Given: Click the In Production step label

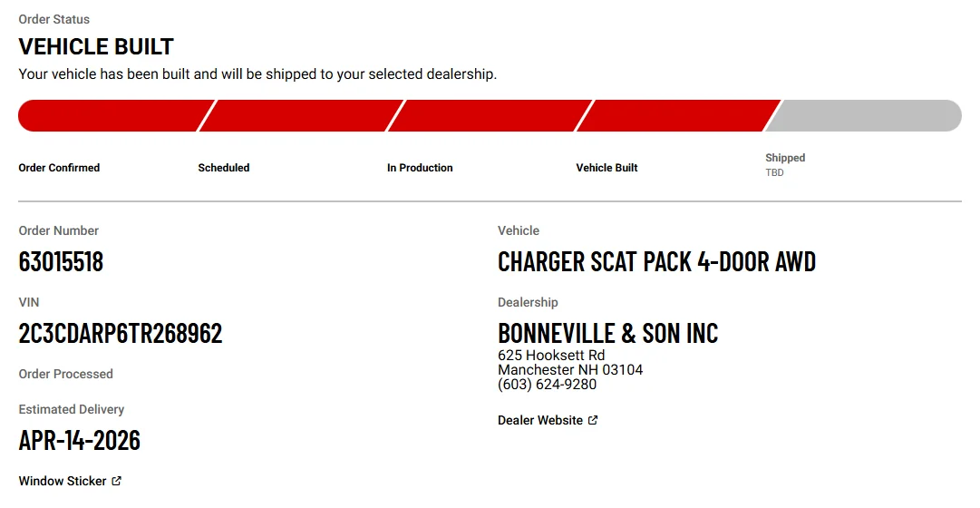Looking at the screenshot, I should click(420, 168).
